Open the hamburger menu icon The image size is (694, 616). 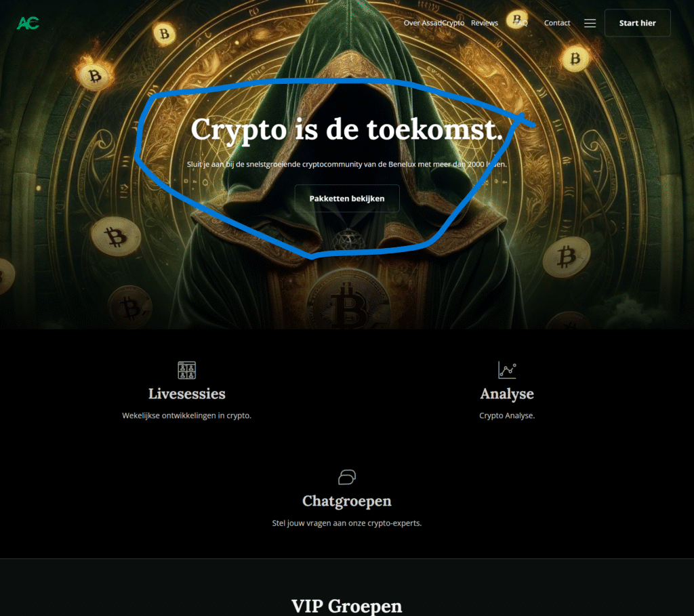tap(590, 23)
